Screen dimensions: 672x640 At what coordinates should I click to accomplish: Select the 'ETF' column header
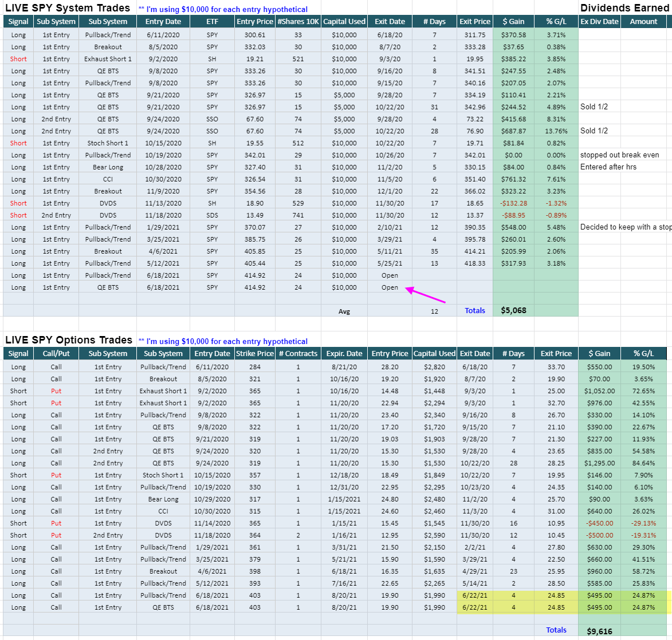212,21
